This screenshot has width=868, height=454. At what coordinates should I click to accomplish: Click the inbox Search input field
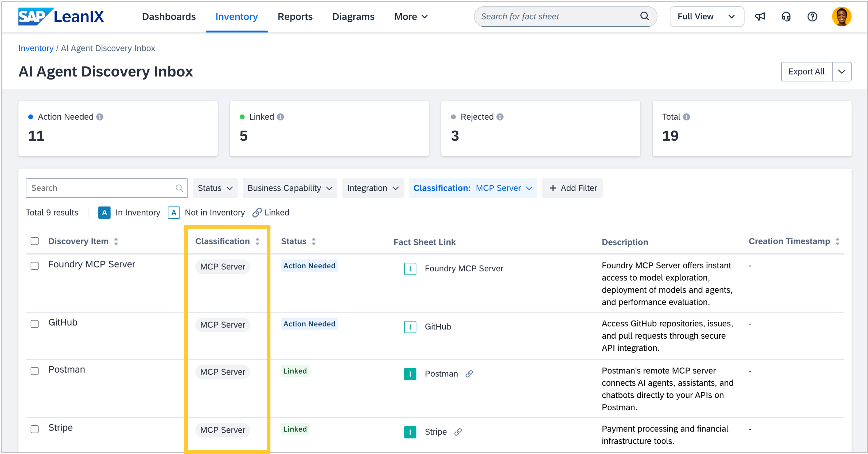coord(101,188)
